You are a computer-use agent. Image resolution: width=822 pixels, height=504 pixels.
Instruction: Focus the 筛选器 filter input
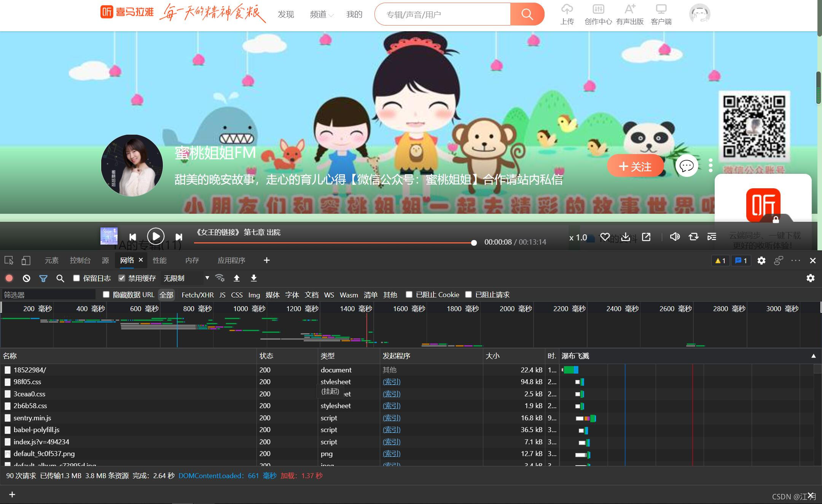coord(48,295)
